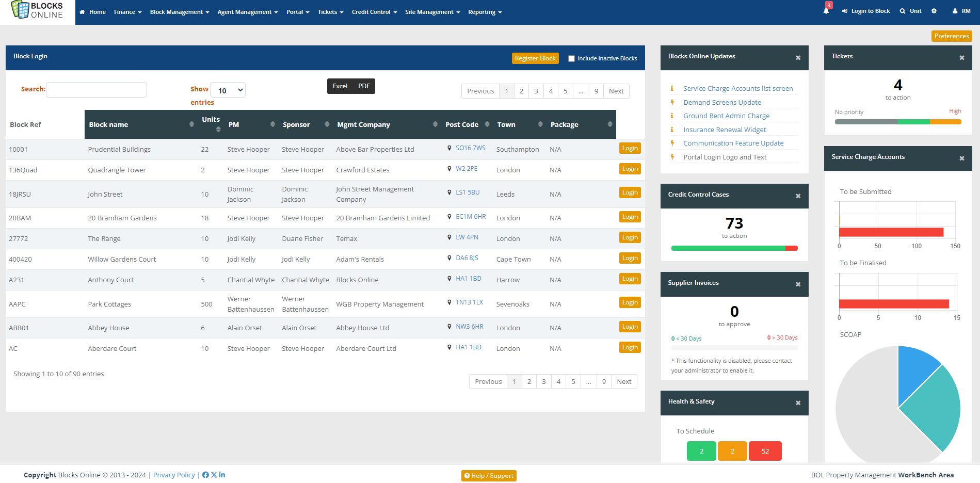This screenshot has width=980, height=483.
Task: Click info icon beside Ground Rent Admin Charge
Action: tap(672, 116)
